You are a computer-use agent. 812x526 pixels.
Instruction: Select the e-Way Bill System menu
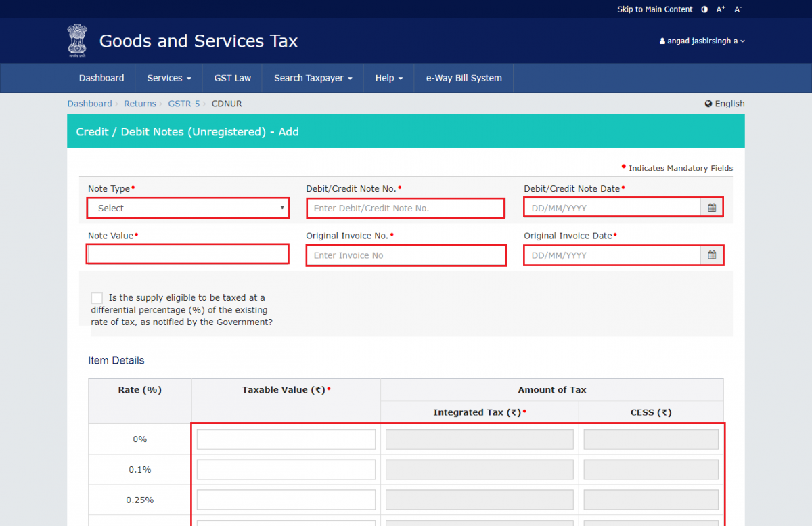click(x=464, y=78)
